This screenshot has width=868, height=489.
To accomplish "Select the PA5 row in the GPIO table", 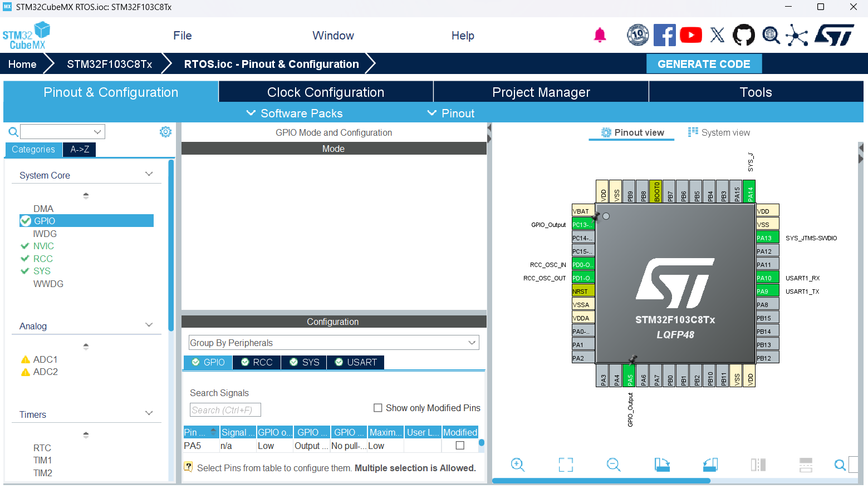I will tap(331, 446).
